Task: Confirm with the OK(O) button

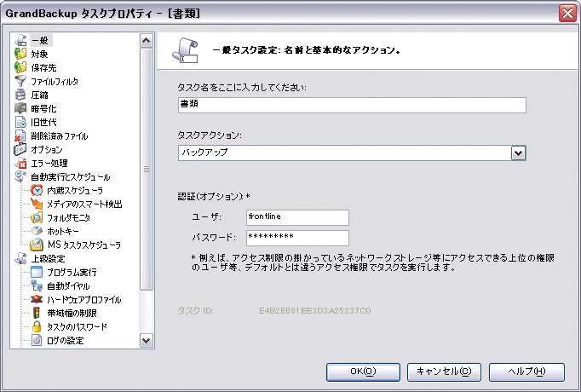Action: click(x=363, y=372)
